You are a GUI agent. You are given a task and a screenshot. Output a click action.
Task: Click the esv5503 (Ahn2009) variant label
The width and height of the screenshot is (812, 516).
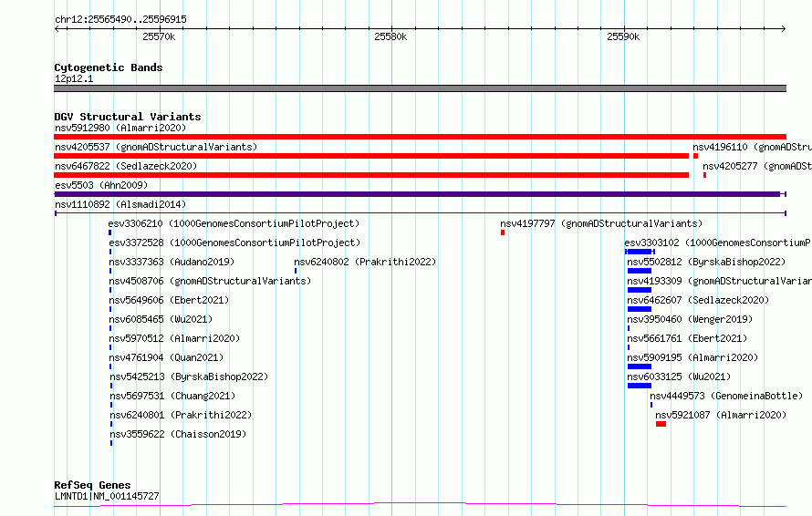click(101, 185)
